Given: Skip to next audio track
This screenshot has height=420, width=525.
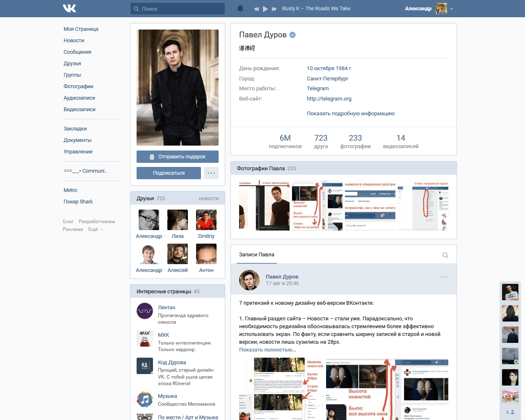Looking at the screenshot, I should click(274, 9).
